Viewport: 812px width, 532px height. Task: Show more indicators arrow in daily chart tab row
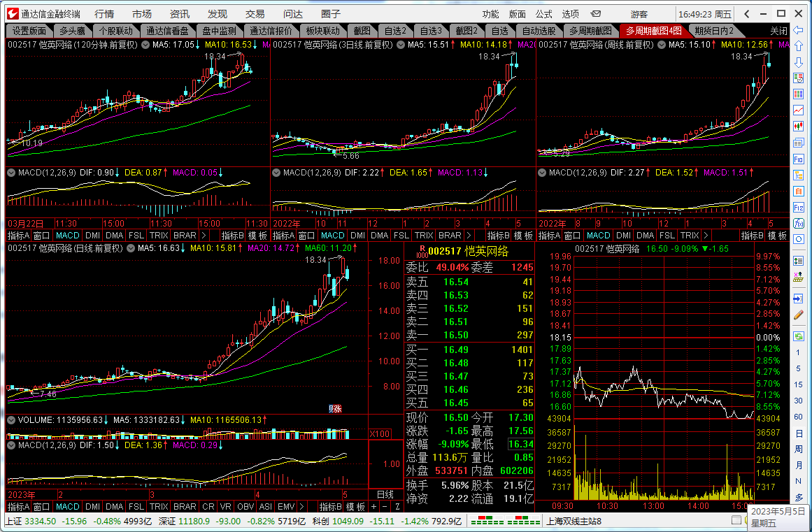pyautogui.click(x=302, y=507)
